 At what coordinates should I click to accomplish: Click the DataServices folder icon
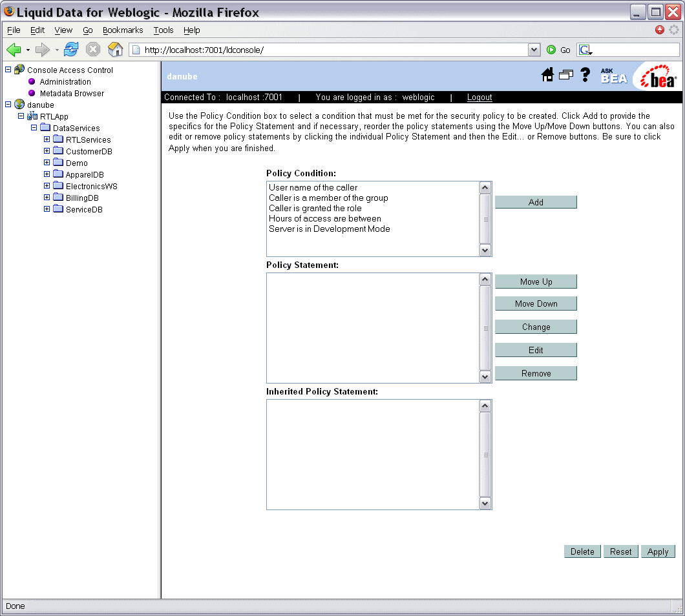pos(45,127)
